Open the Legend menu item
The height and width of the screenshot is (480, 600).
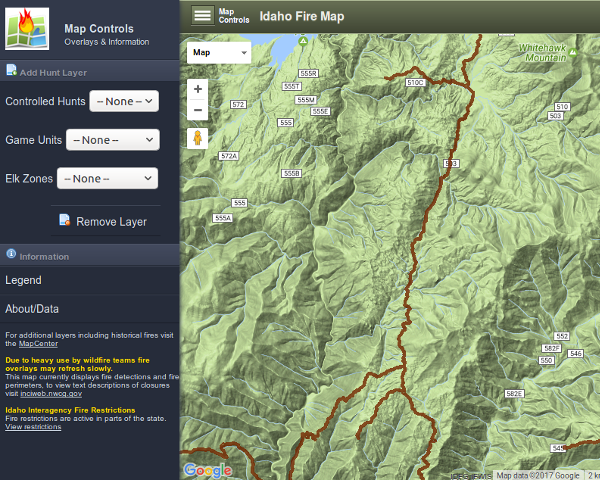[x=24, y=280]
